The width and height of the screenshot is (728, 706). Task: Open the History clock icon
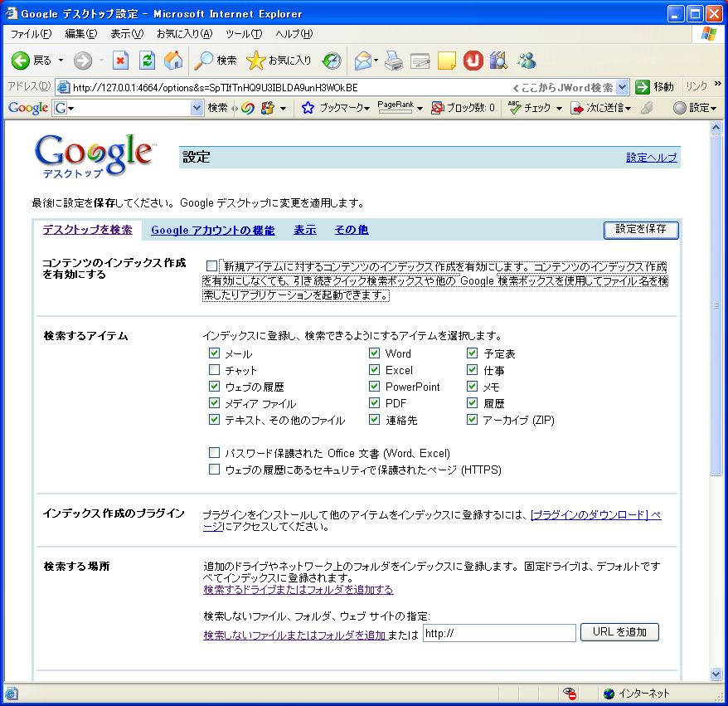(332, 61)
